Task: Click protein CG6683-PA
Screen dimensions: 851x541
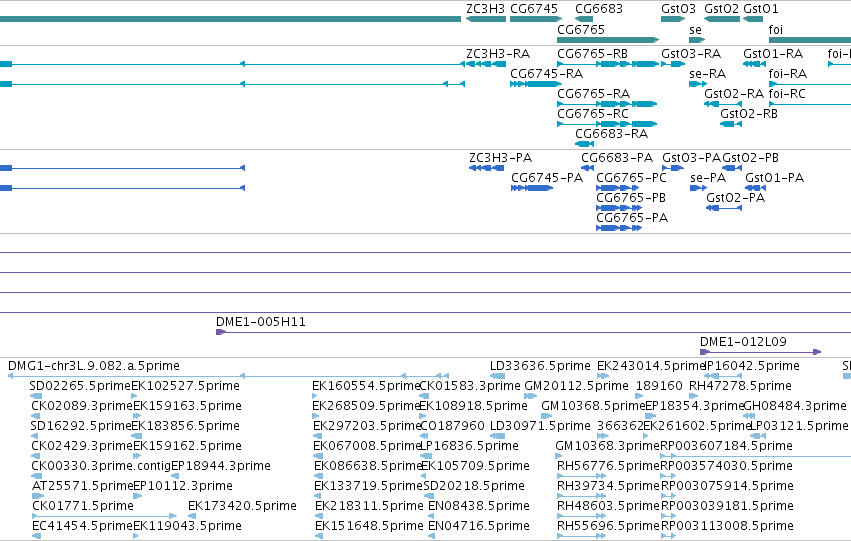Action: coord(588,168)
